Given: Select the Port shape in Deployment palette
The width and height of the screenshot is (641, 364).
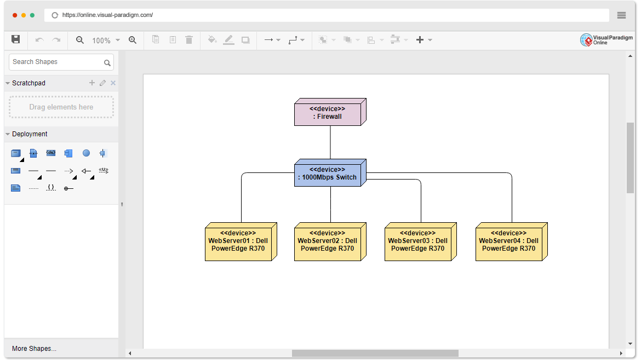Looking at the screenshot, I should [102, 153].
